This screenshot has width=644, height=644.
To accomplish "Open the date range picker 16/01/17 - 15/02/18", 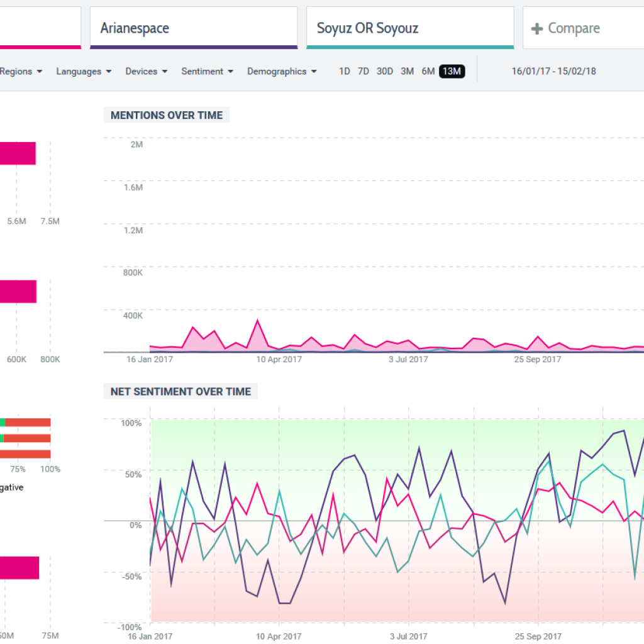I will coord(553,72).
